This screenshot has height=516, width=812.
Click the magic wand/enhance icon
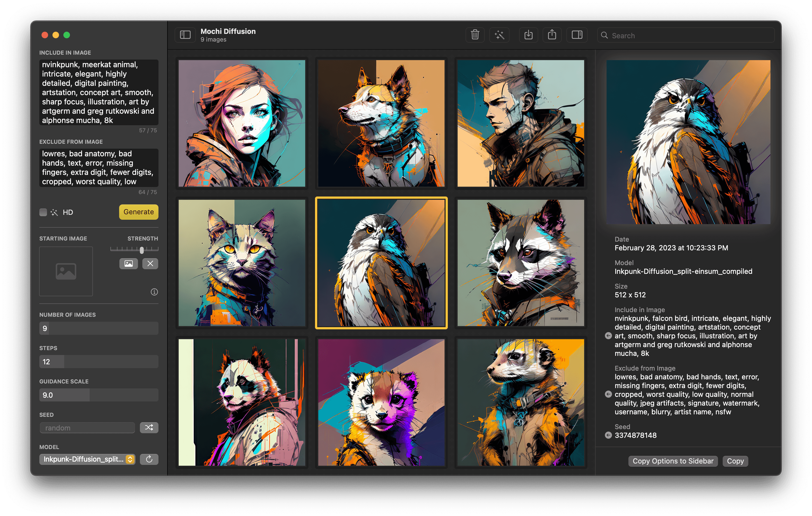tap(499, 35)
